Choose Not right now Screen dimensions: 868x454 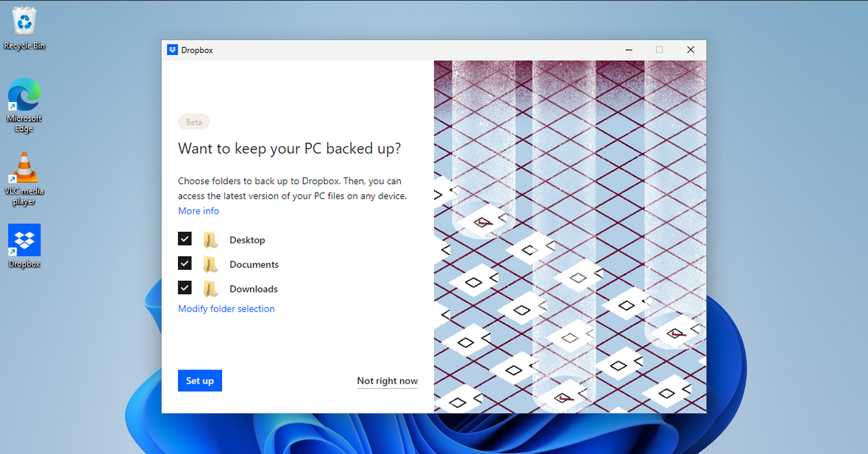coord(387,381)
